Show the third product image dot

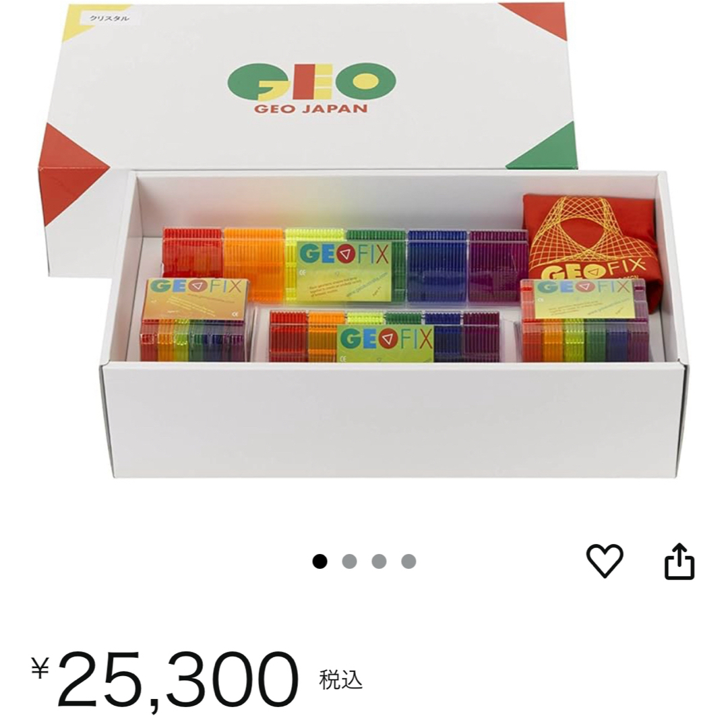pos(379,562)
